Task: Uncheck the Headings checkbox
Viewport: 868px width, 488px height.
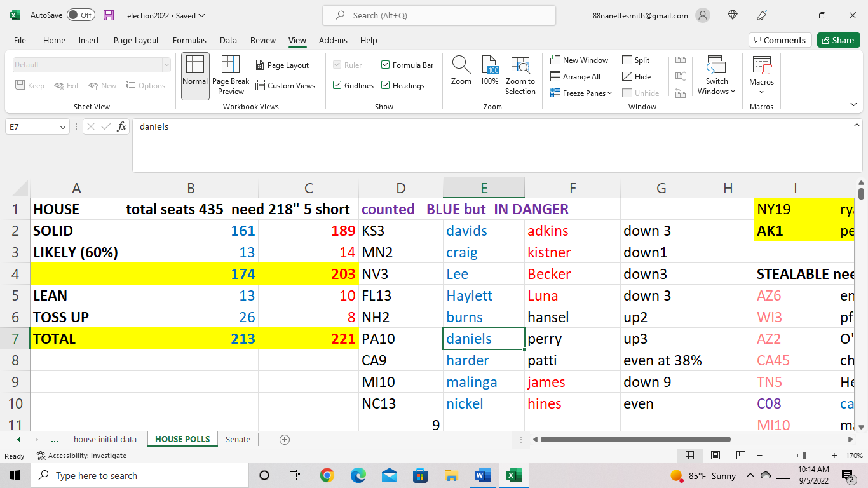Action: click(386, 85)
